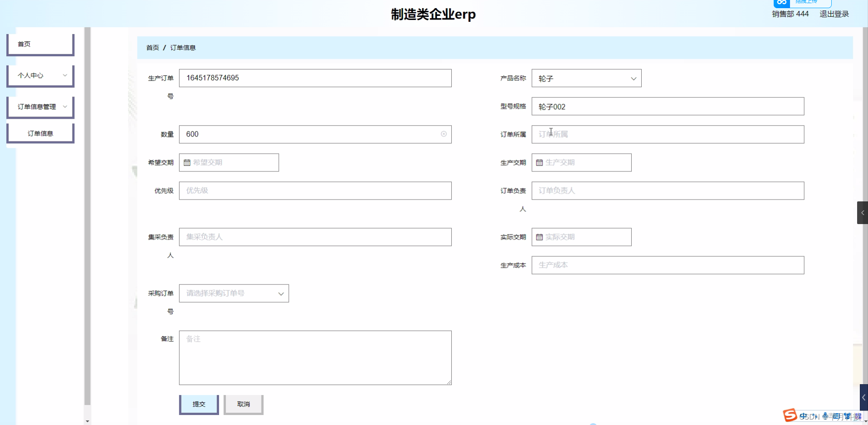Screen dimensions: 868x425
Task: Open the 希望交期 date picker calendar icon
Action: tap(187, 162)
